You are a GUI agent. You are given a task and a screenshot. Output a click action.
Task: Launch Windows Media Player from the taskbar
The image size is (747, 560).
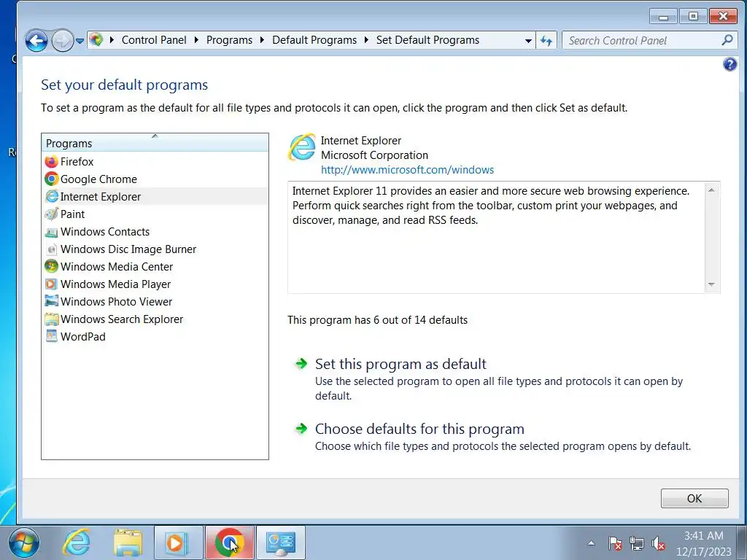click(x=178, y=542)
